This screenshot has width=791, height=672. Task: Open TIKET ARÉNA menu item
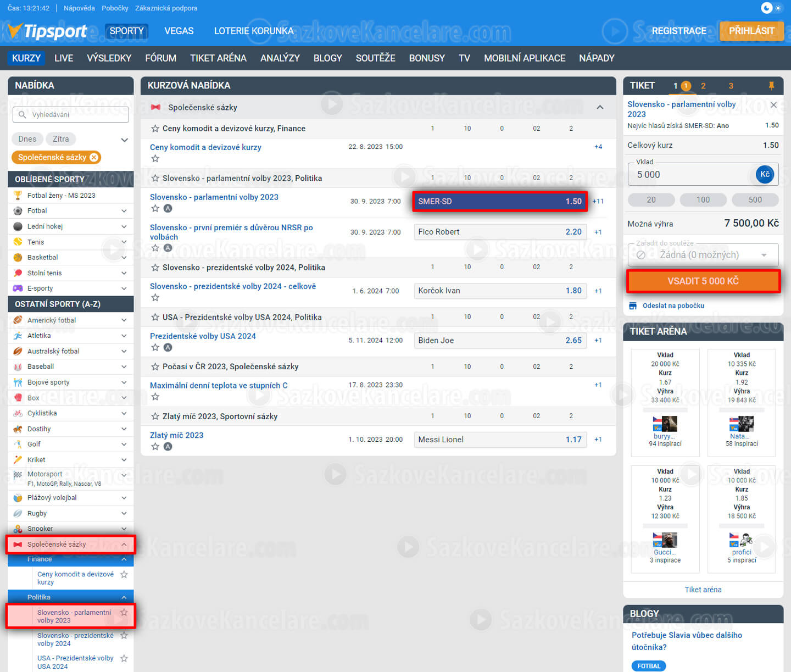point(218,58)
